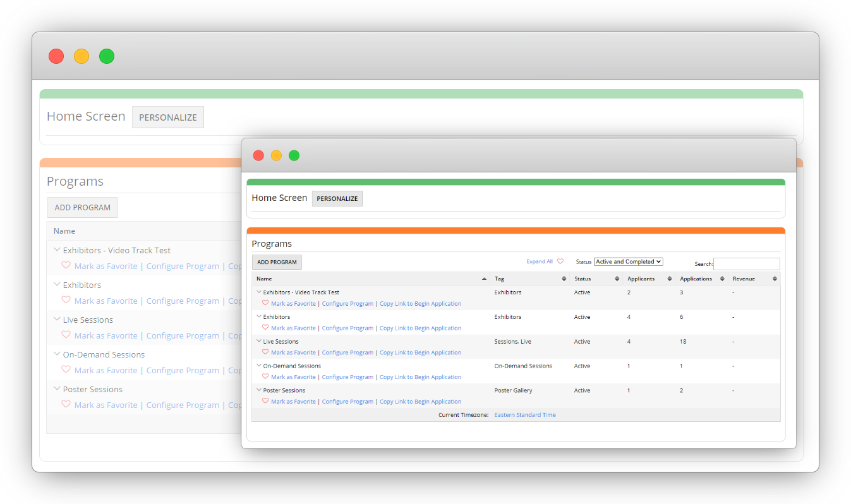851x504 pixels.
Task: Open Eastern Standard Time timezone link
Action: pos(525,414)
